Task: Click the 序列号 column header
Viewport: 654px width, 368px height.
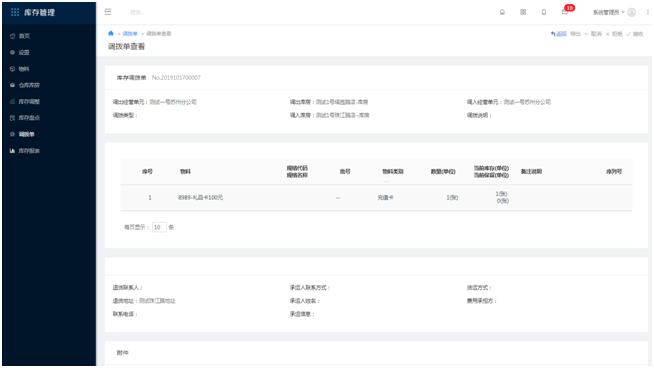Action: [x=614, y=171]
